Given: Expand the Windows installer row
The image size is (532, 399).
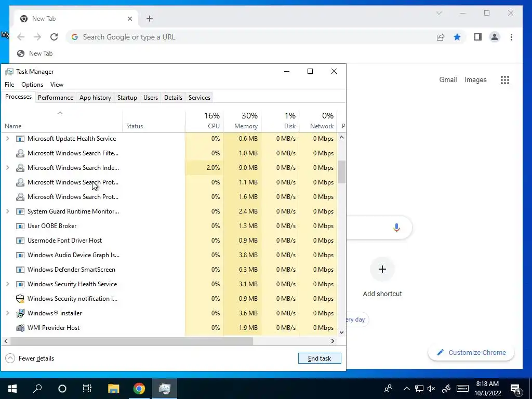Looking at the screenshot, I should [x=7, y=313].
